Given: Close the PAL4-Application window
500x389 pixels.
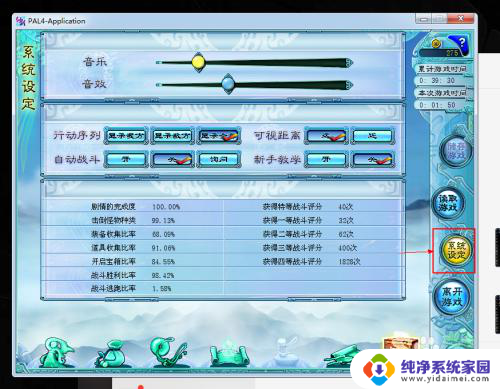Looking at the screenshot, I should coord(460,19).
